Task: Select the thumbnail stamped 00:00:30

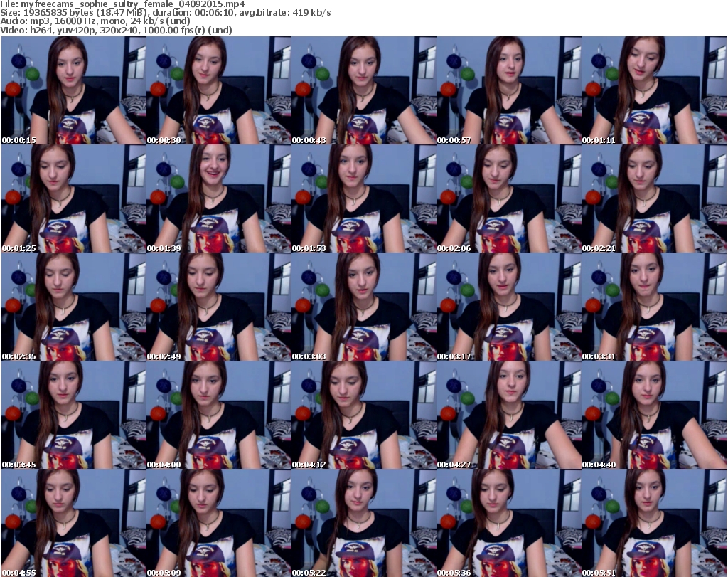Action: [x=219, y=90]
